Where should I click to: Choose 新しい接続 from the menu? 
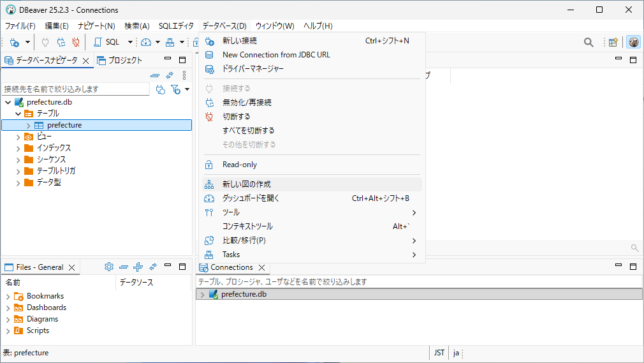(312, 41)
